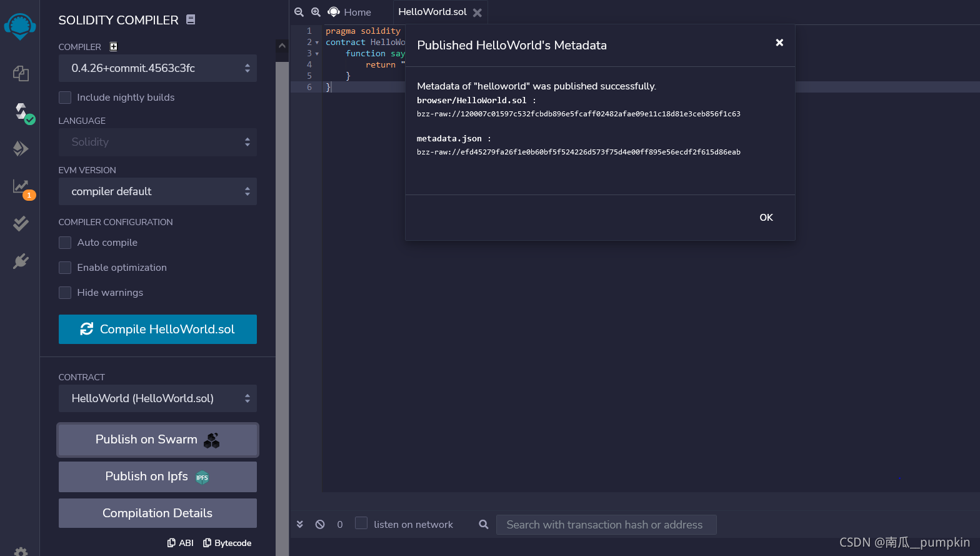
Task: Expand the EVM version dropdown
Action: [x=157, y=191]
